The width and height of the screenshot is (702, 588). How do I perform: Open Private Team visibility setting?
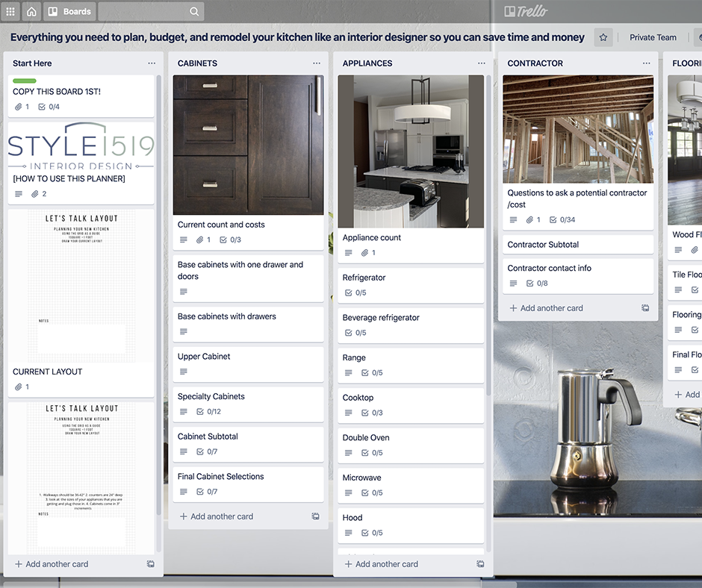tap(653, 37)
